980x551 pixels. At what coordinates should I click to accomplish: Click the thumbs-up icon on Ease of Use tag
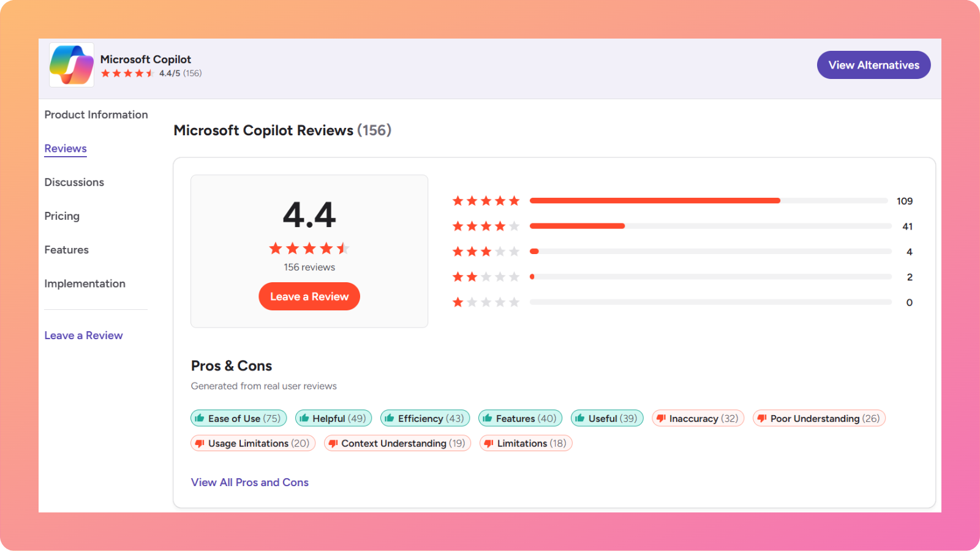(200, 418)
